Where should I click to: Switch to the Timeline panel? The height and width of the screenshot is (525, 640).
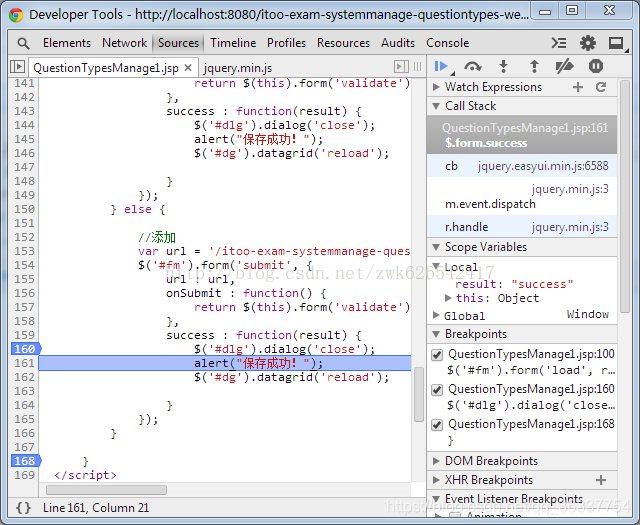point(233,43)
